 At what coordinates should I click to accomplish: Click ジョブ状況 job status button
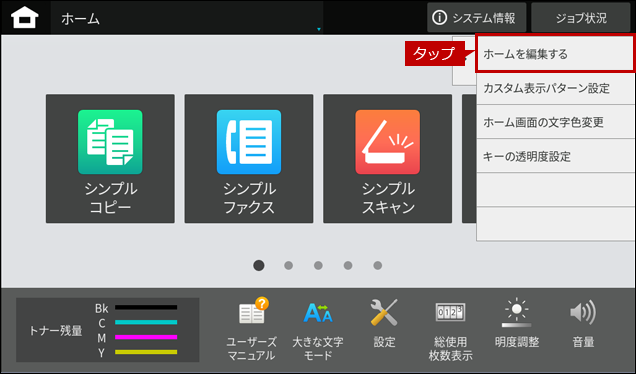(x=581, y=18)
